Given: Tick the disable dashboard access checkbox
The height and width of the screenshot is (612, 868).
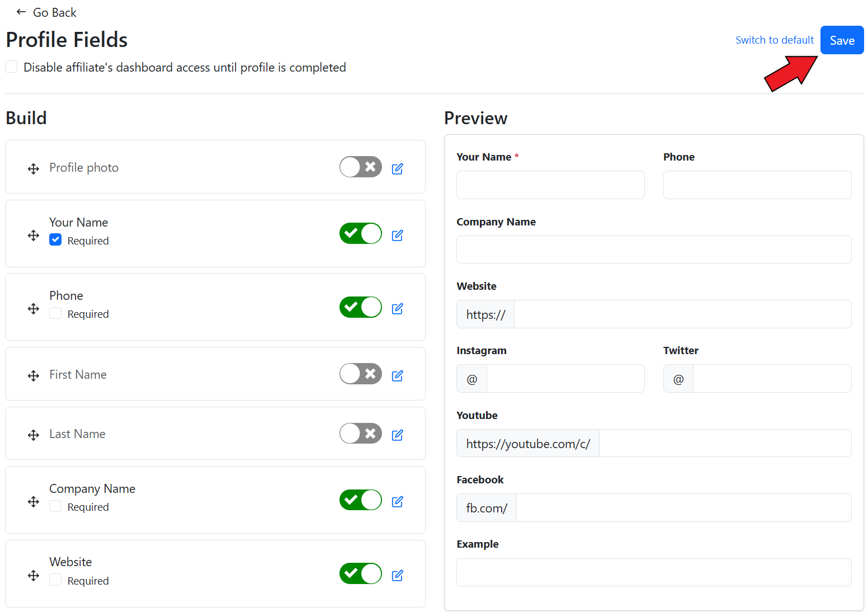Looking at the screenshot, I should (11, 67).
